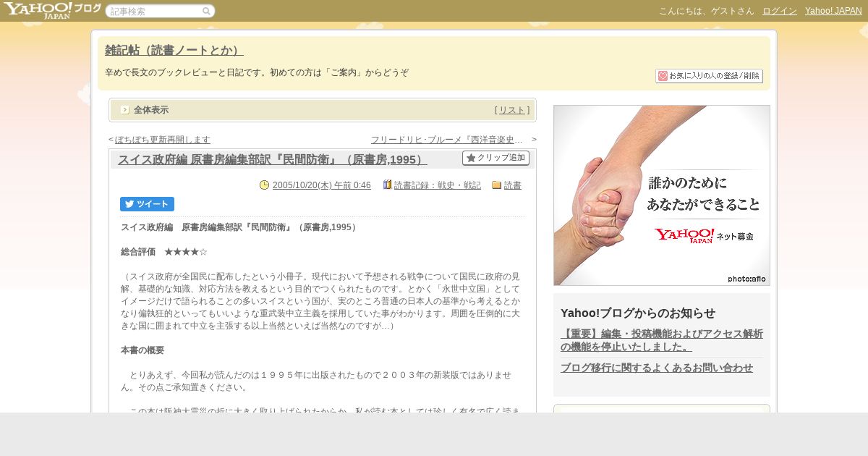Select the Yahoo!ブログからのお知らせ heading

tap(638, 313)
